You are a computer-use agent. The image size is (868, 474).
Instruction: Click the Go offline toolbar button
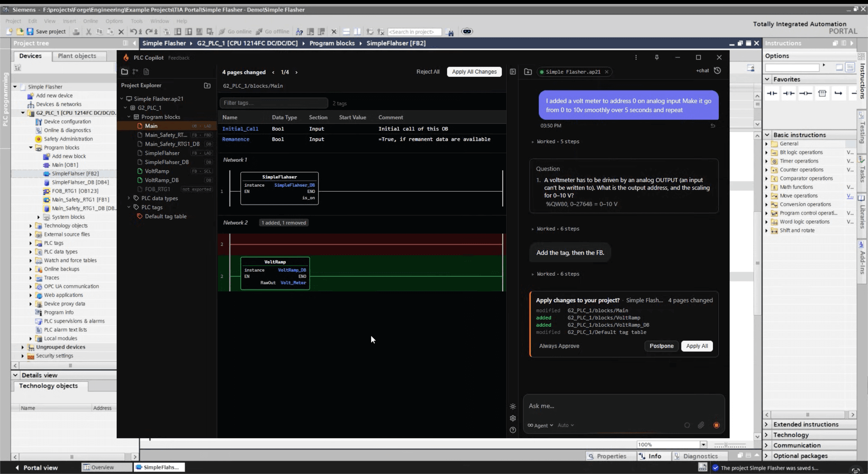pyautogui.click(x=273, y=32)
